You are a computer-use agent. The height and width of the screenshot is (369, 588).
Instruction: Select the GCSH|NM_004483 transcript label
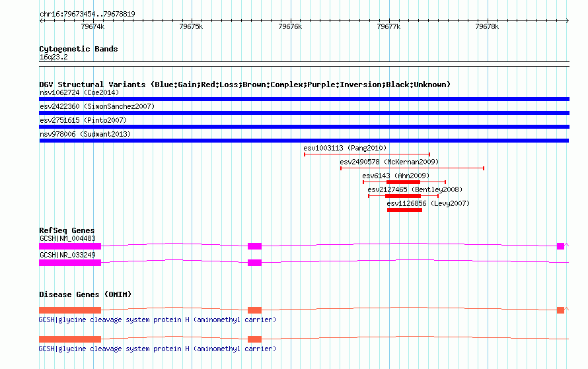coord(67,238)
